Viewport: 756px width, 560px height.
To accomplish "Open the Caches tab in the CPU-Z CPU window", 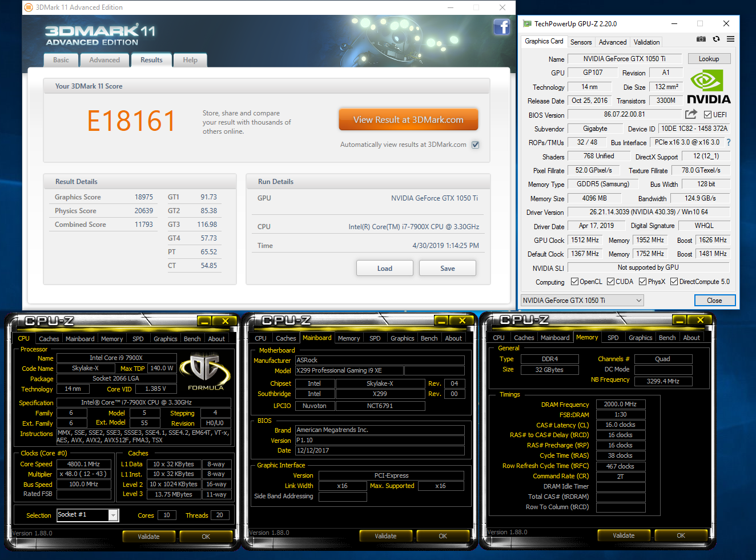I will [49, 339].
